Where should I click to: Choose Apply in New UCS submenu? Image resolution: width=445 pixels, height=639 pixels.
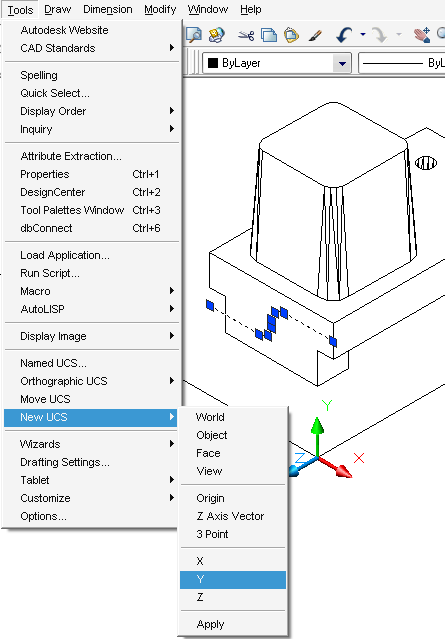click(233, 624)
